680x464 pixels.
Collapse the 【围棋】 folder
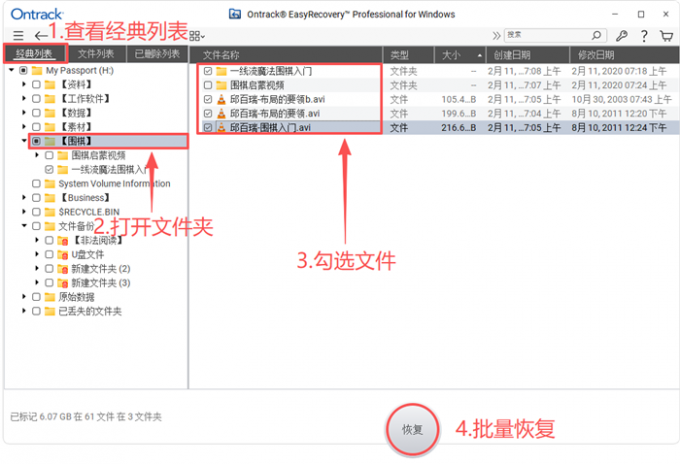[x=24, y=141]
